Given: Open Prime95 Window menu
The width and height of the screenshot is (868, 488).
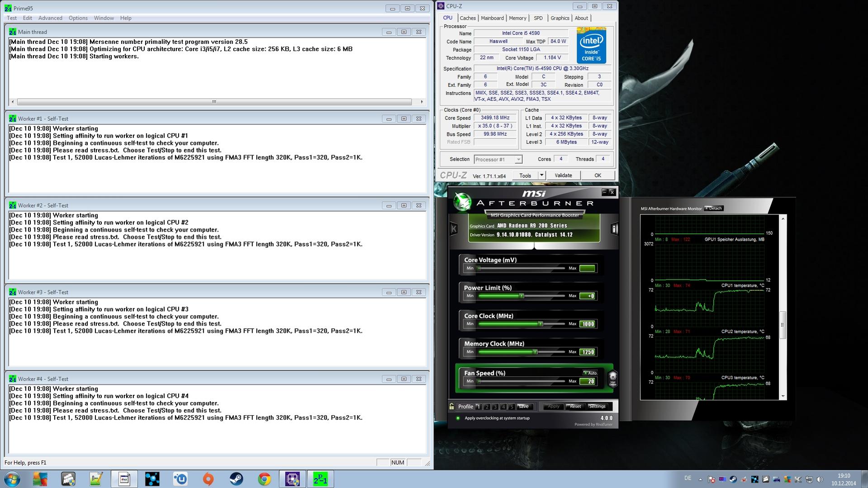Looking at the screenshot, I should tap(104, 18).
